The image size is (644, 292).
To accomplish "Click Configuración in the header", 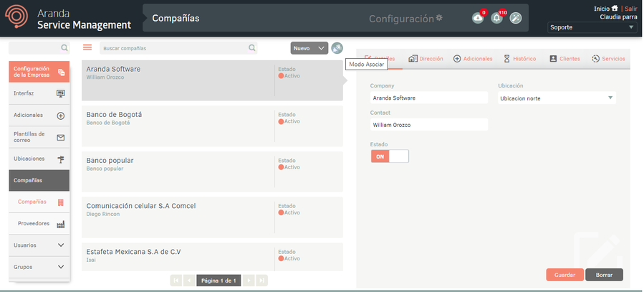I will point(401,19).
